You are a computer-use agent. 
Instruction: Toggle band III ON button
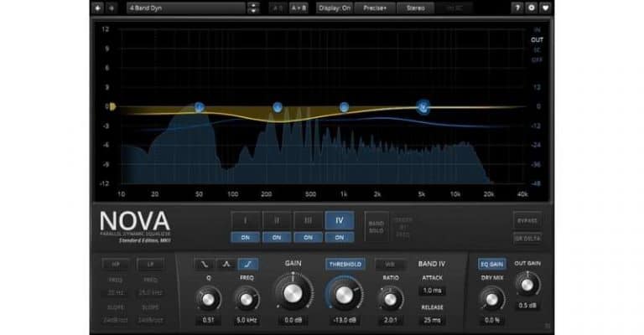point(308,237)
